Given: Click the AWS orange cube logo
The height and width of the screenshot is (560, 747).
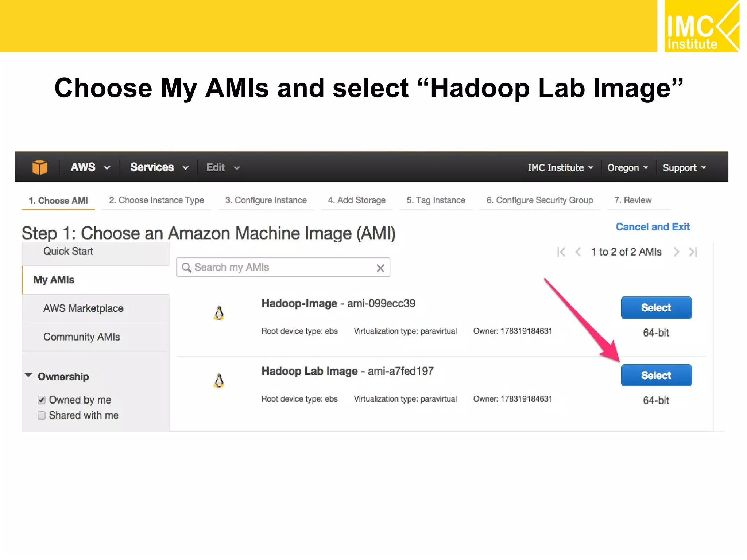Looking at the screenshot, I should (x=39, y=167).
